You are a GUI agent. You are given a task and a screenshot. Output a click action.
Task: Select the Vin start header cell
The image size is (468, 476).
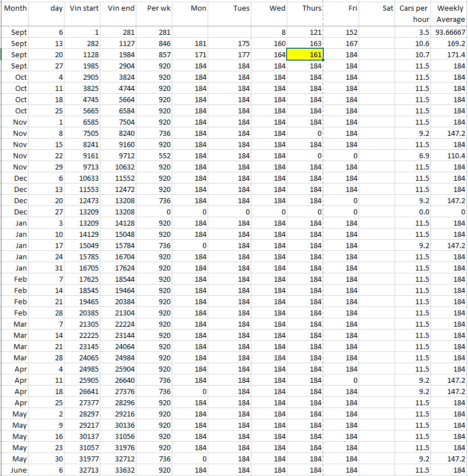(x=84, y=8)
